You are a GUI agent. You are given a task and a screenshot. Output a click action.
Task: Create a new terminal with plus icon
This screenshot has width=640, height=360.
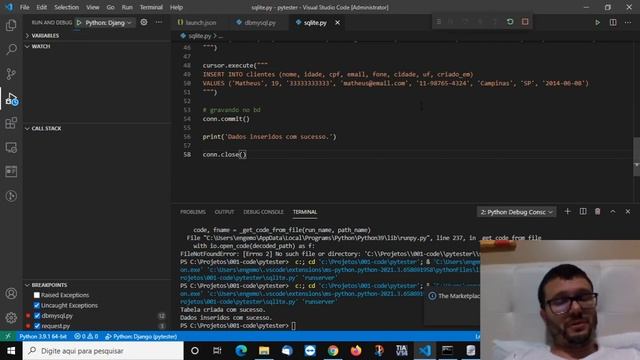pos(567,211)
